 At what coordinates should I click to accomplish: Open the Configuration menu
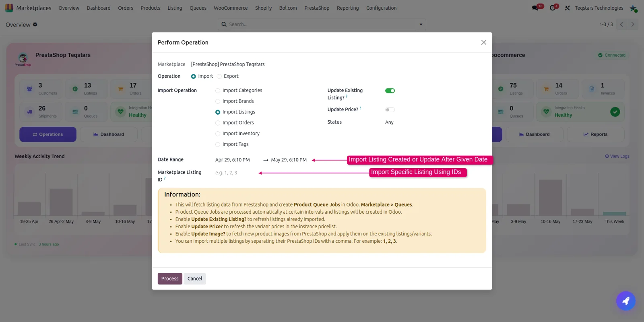tap(381, 8)
